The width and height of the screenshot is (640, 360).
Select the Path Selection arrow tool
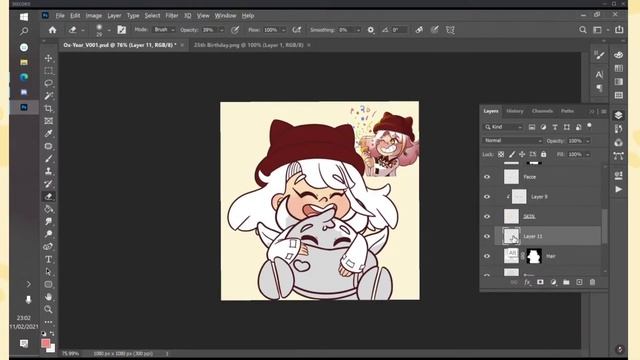(x=49, y=272)
